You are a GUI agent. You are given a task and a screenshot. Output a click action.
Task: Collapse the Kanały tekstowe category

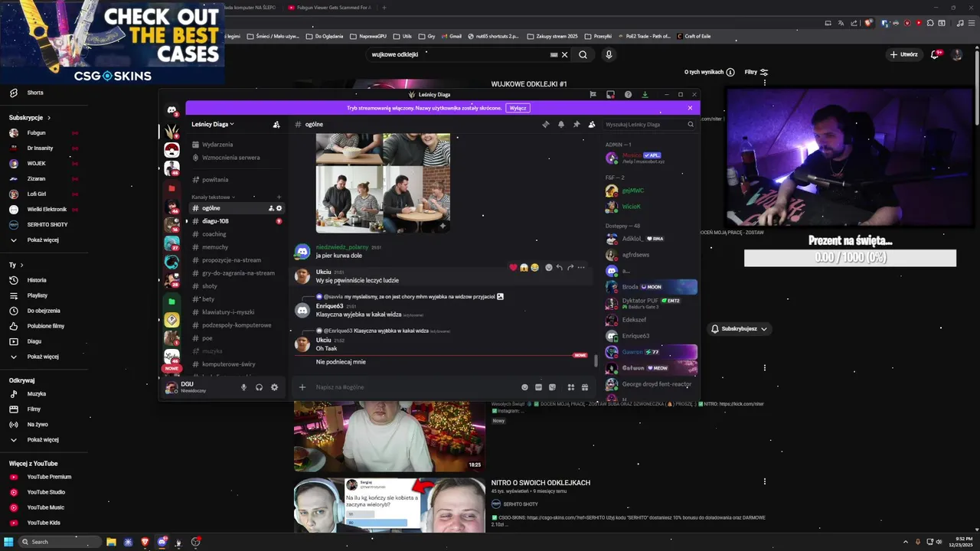coord(213,197)
